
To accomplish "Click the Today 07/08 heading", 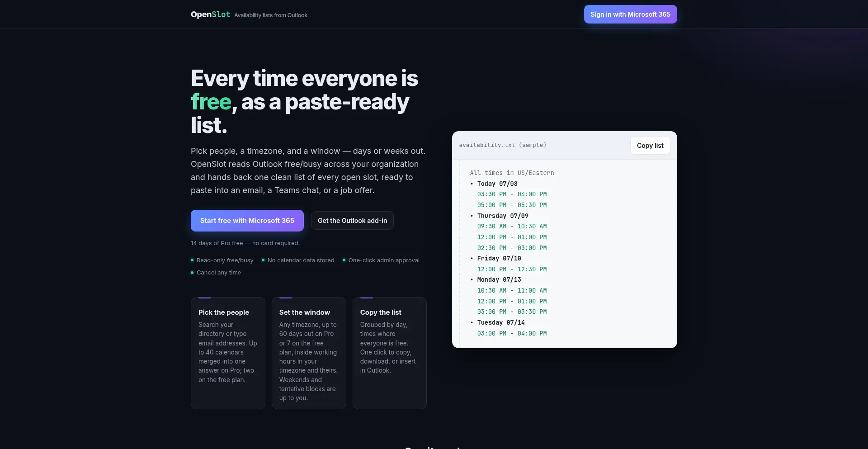I will point(497,184).
